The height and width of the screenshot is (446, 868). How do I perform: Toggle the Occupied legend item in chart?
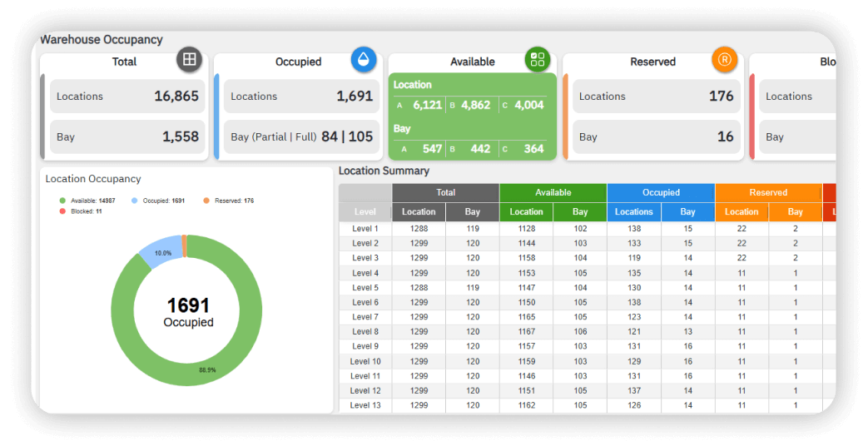click(x=160, y=201)
